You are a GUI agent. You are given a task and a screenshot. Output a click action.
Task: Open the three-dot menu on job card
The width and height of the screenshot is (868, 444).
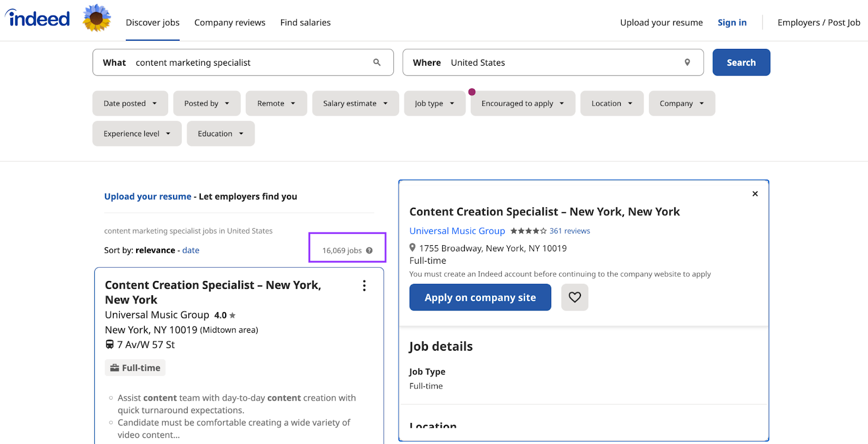click(x=364, y=286)
